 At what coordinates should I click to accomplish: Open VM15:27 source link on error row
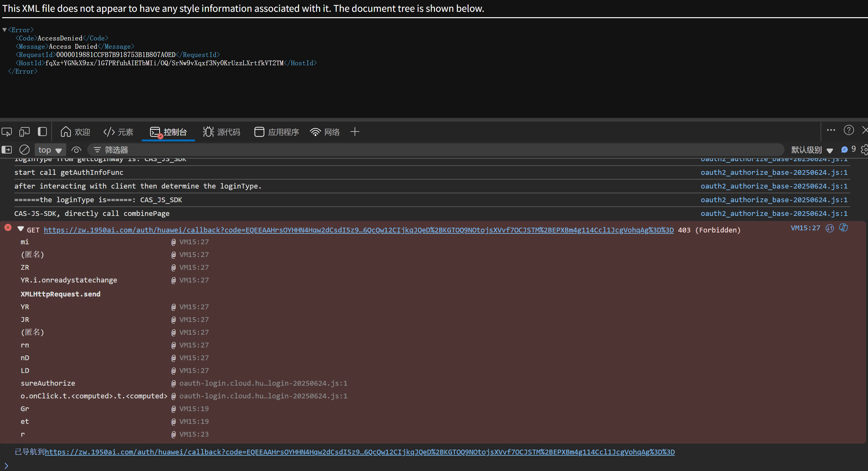[805, 228]
